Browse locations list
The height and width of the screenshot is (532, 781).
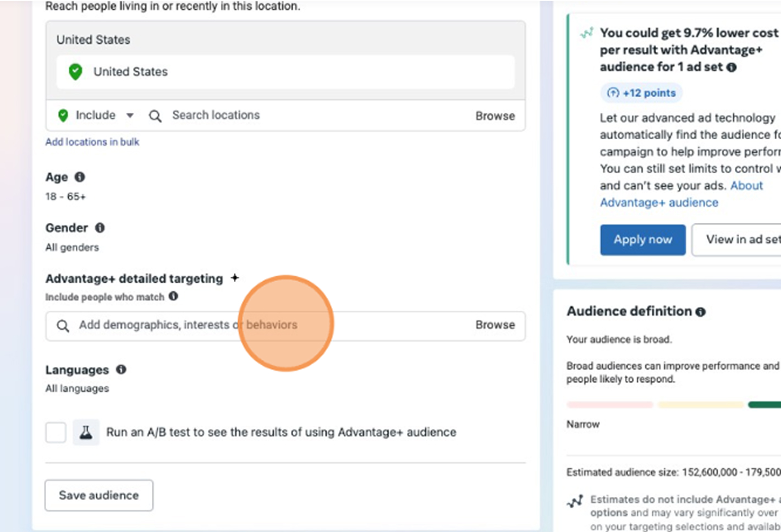[495, 116]
